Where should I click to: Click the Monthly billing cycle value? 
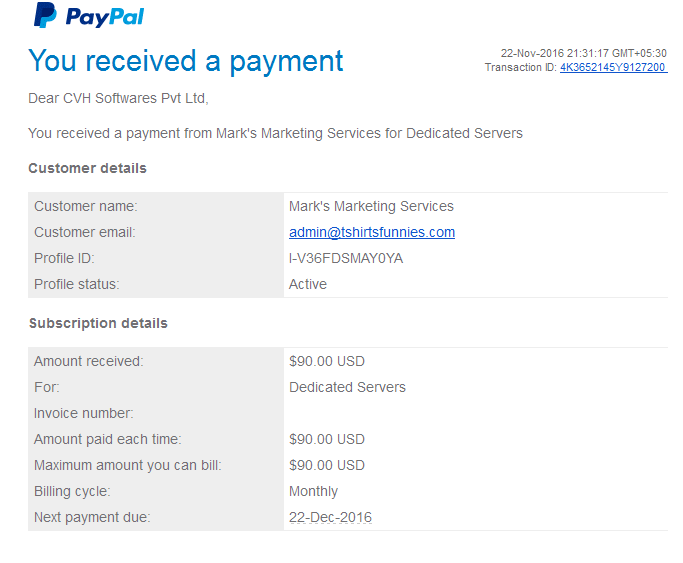click(313, 491)
